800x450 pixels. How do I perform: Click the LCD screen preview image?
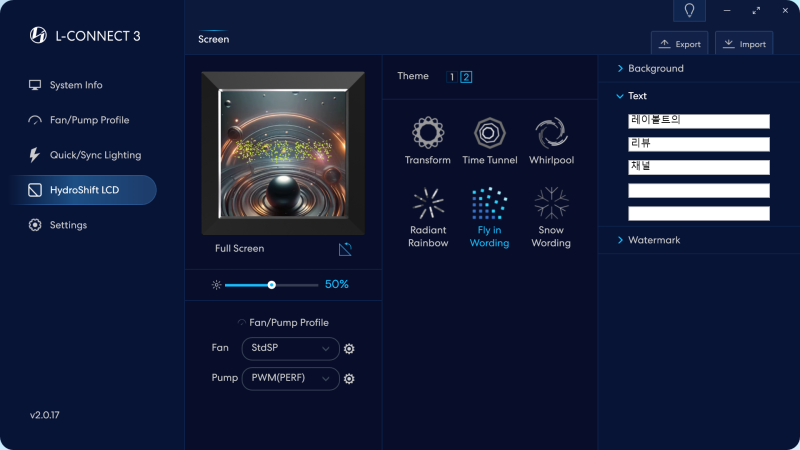pos(283,153)
